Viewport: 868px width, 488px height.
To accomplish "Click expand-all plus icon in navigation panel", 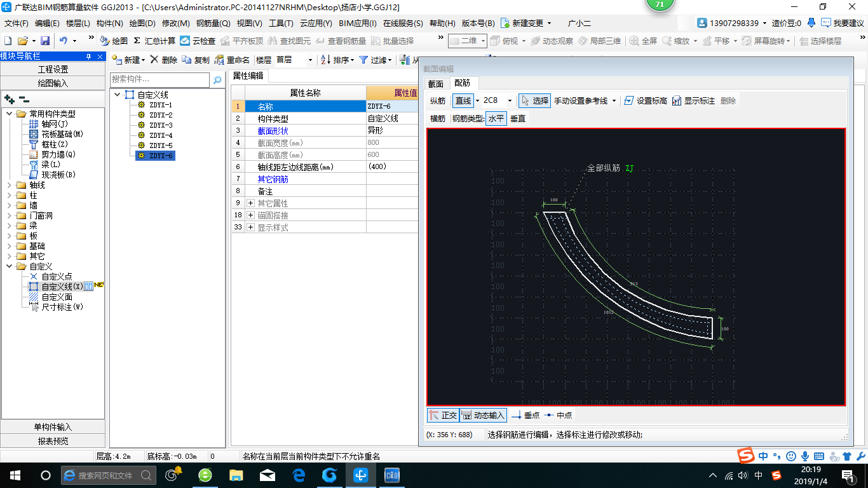I will (x=10, y=99).
